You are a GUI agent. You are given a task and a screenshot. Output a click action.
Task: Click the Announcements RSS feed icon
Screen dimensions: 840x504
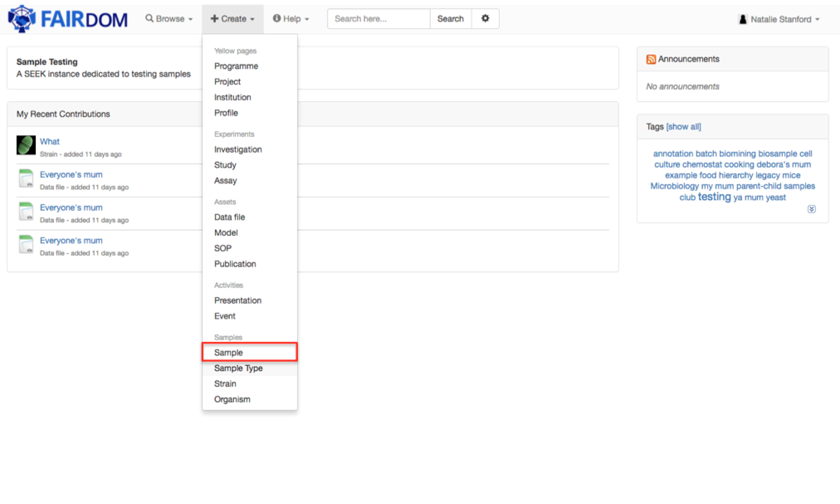[x=651, y=59]
